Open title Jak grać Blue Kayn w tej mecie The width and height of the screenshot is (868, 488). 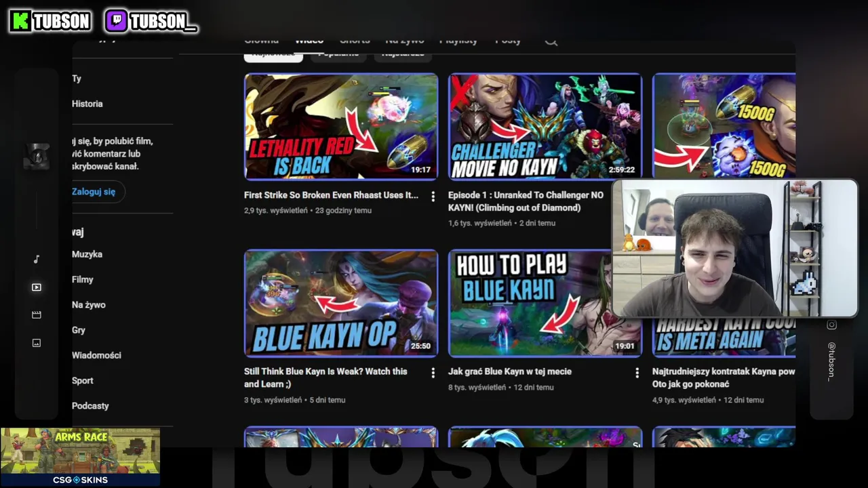click(x=510, y=371)
